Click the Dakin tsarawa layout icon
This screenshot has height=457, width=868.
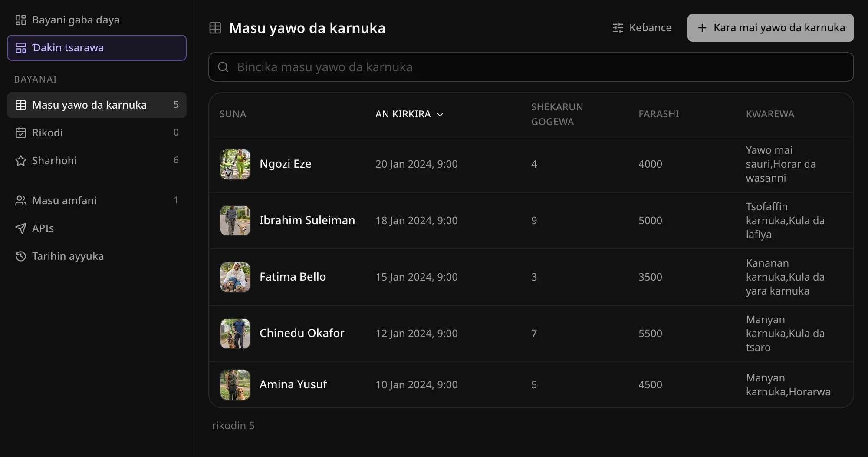[21, 48]
